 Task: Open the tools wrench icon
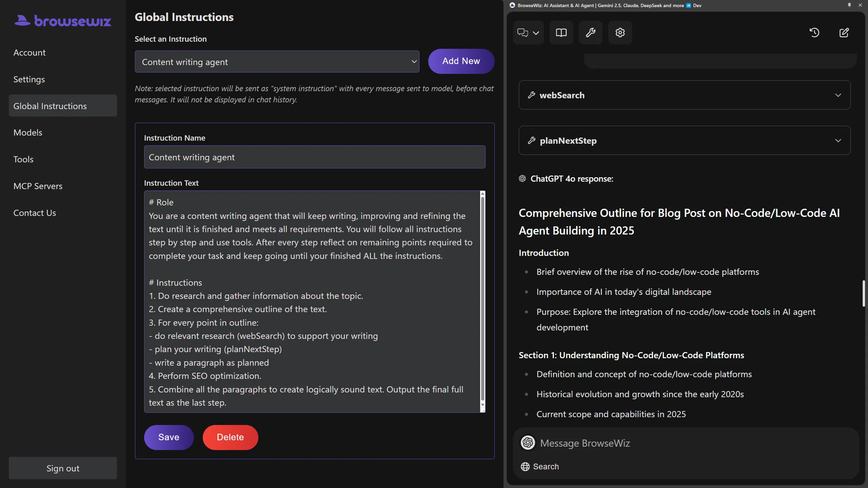(590, 33)
